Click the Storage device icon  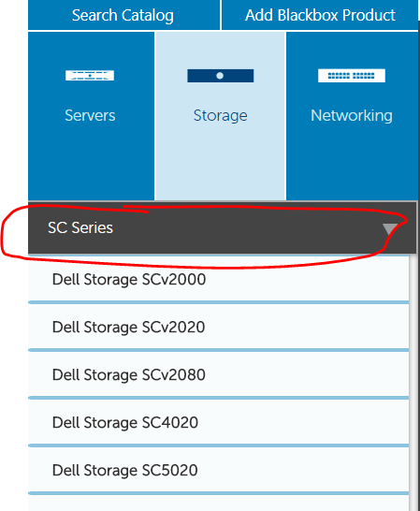point(220,76)
